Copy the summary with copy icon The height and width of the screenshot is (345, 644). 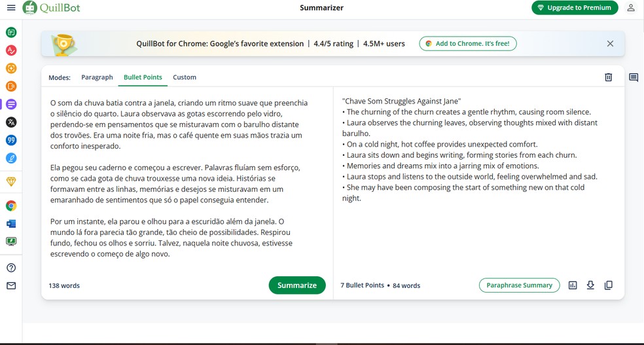pos(608,285)
